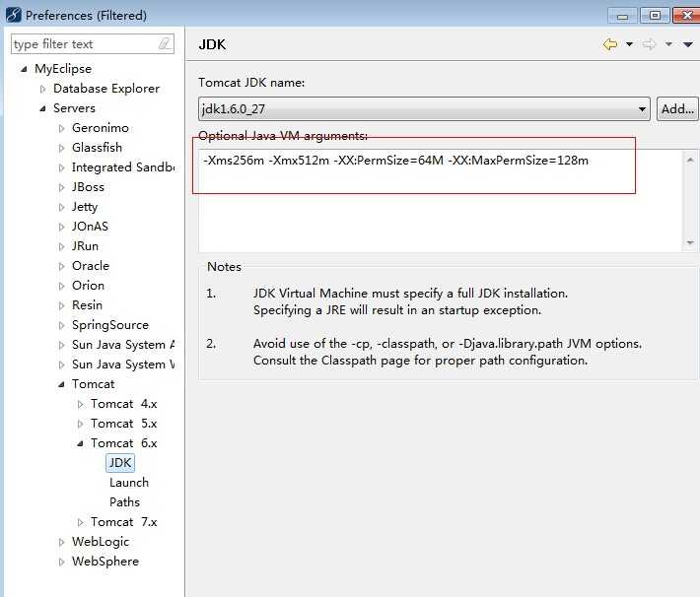This screenshot has width=700, height=597.
Task: Select Tomcat 6.x tree item
Action: point(123,442)
